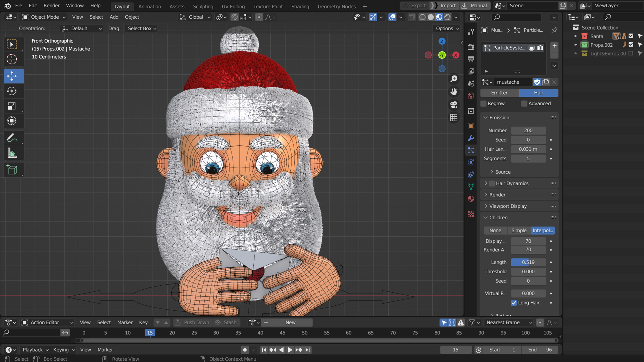Enable the Advanced checkbox

[524, 103]
